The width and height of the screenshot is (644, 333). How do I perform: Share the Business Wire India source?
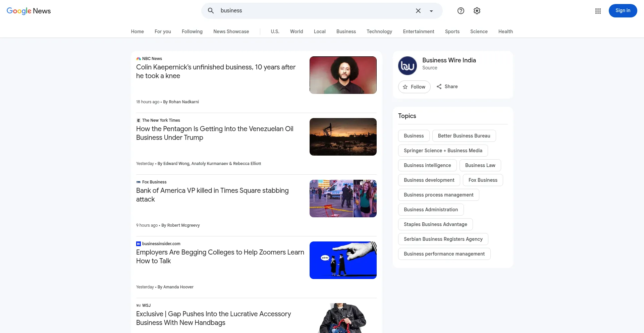pos(447,87)
